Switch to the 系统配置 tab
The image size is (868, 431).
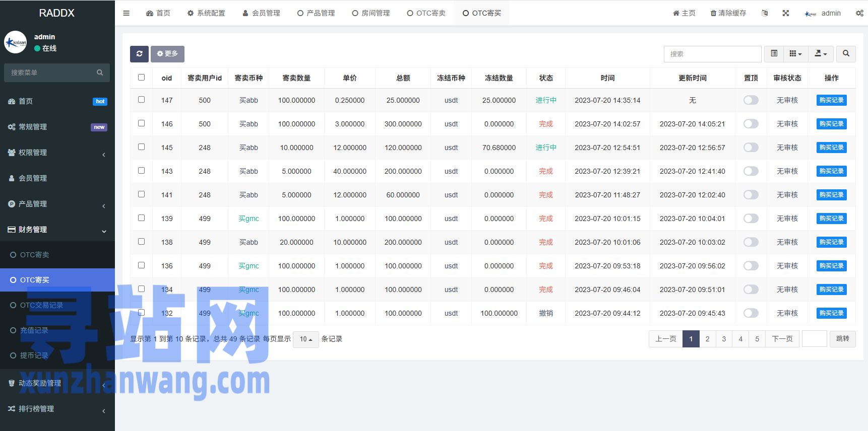pyautogui.click(x=206, y=13)
